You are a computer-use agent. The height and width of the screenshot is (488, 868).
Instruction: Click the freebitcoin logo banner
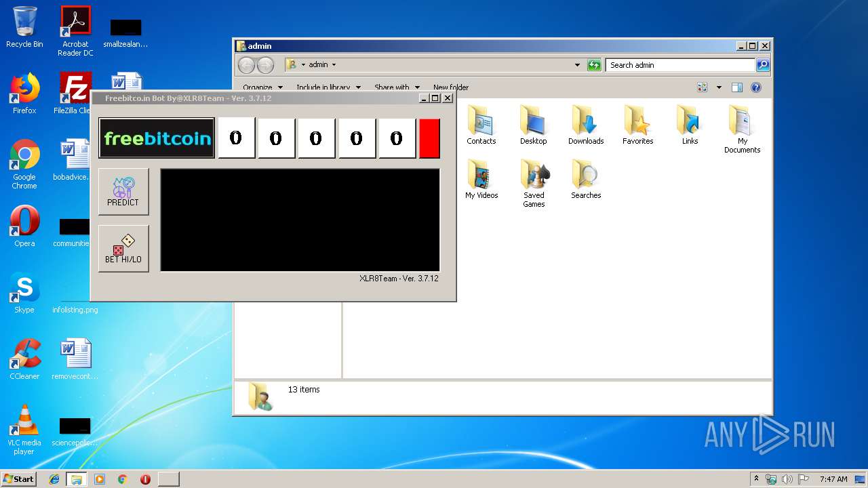tap(157, 138)
